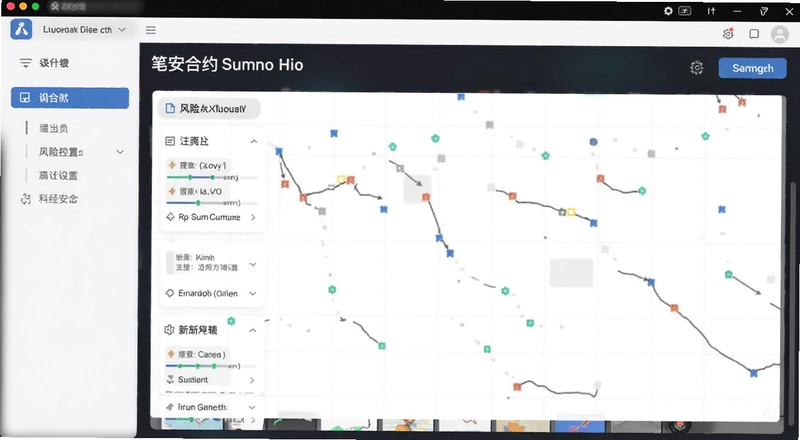Click the list icon beside the 注 section header
This screenshot has width=800, height=440.
[170, 141]
